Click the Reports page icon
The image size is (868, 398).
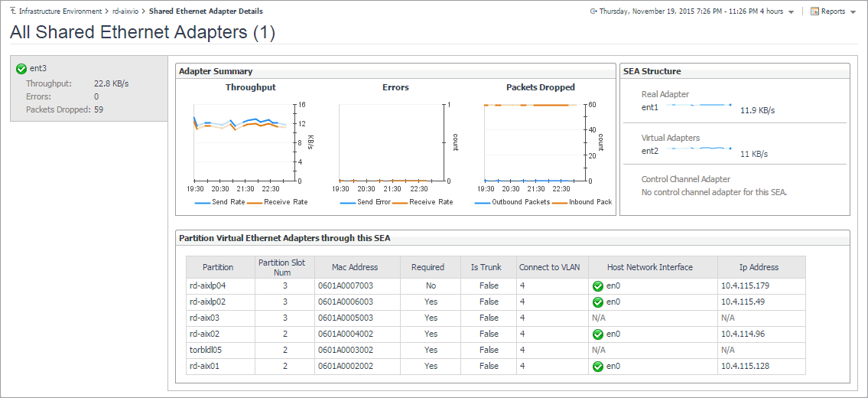coord(814,11)
